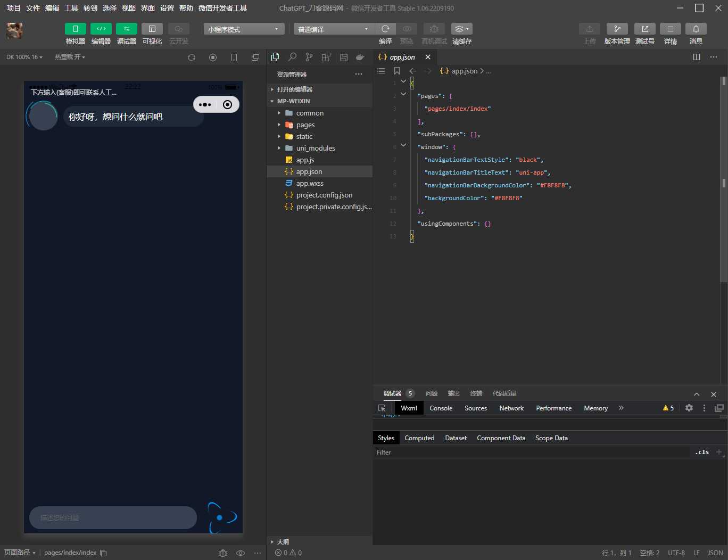Click the element inspector picker icon
The image size is (728, 560).
coord(382,408)
